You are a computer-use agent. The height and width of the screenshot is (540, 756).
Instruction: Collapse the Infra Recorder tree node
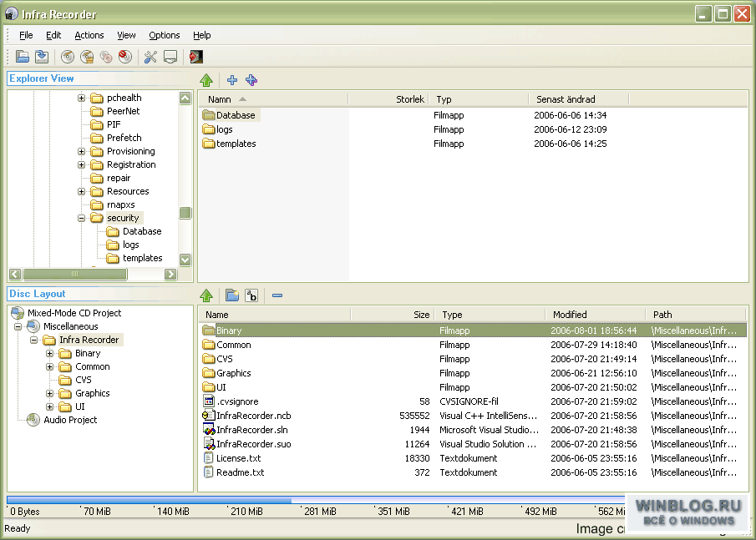tap(33, 340)
